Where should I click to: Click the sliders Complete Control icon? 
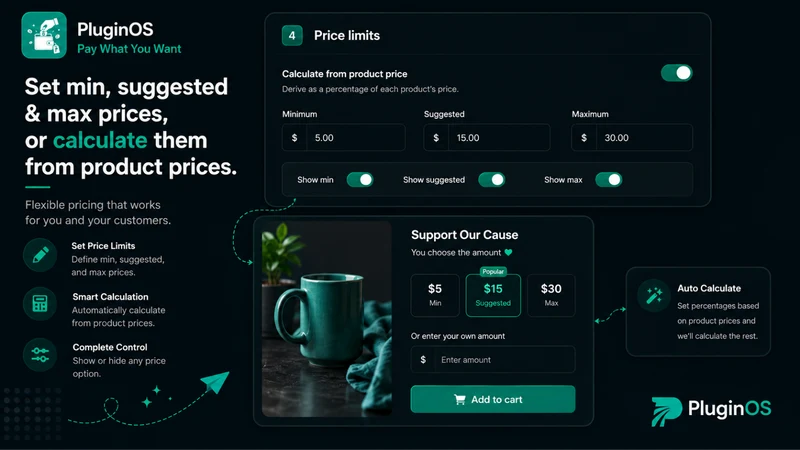coord(40,355)
